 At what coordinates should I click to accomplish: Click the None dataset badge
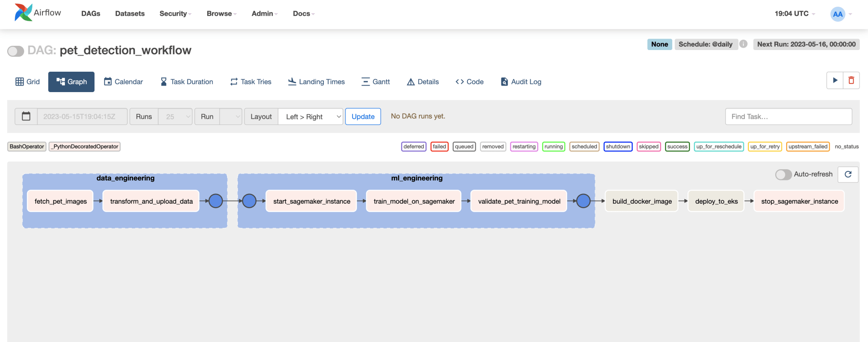pyautogui.click(x=659, y=44)
